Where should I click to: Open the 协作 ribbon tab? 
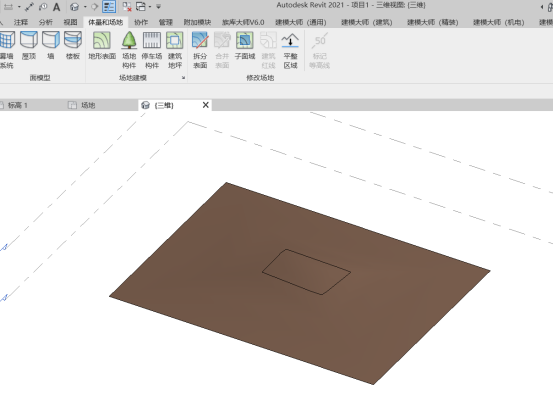click(141, 22)
